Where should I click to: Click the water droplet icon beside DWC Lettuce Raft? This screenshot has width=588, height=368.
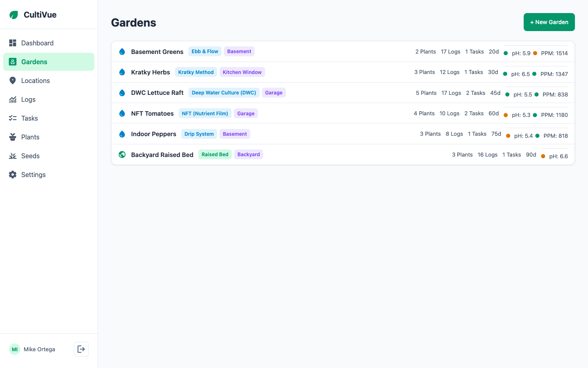click(x=122, y=92)
